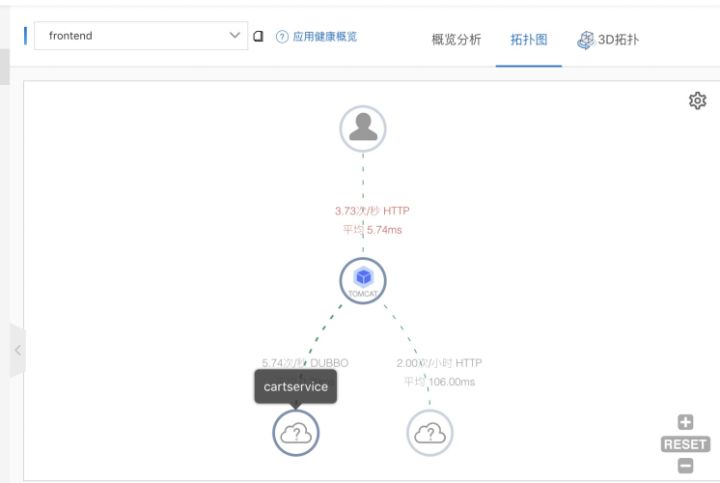Click the 平均 5.74ms latency label
The height and width of the screenshot is (483, 720).
tap(372, 230)
